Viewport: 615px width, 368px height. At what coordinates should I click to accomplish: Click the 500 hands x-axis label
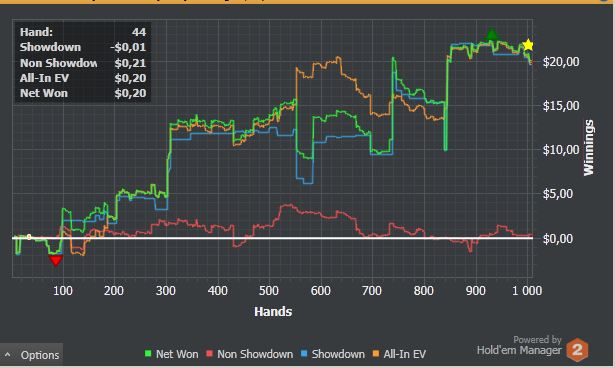(x=269, y=291)
